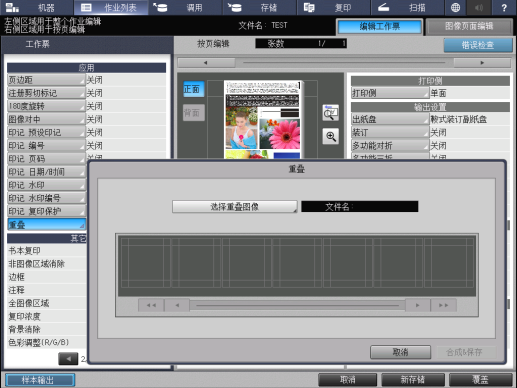Click 取消 in the 重叠 dialog
The width and height of the screenshot is (517, 388).
tap(400, 352)
